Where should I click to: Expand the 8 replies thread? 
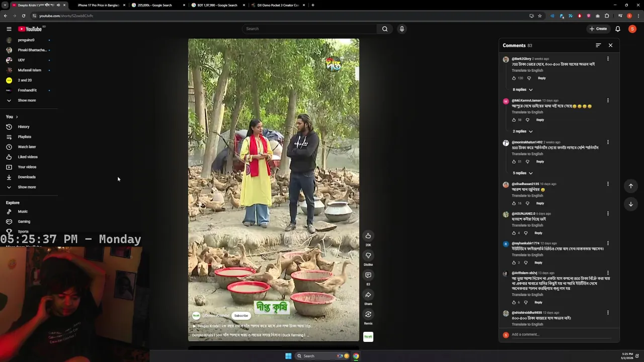522,89
